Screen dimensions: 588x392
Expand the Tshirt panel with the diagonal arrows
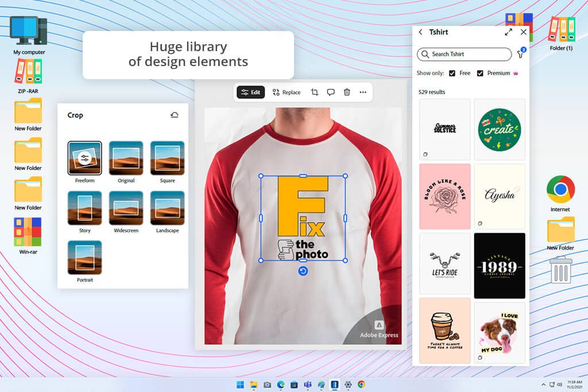[509, 32]
